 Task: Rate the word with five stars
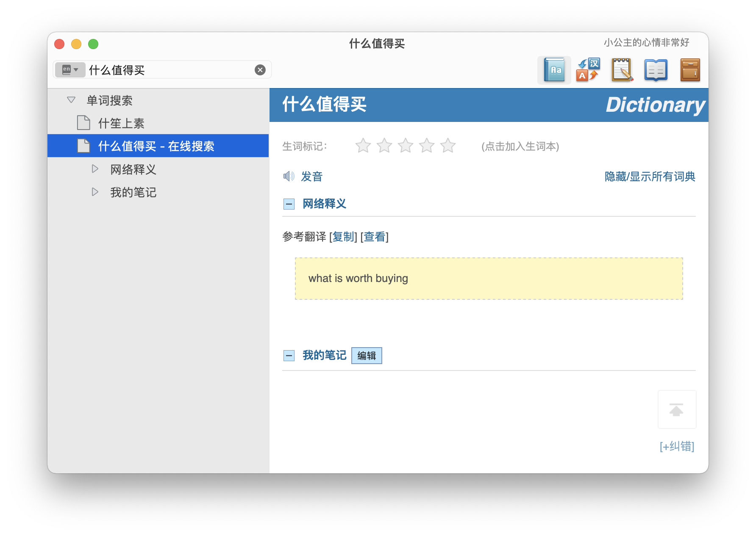click(x=448, y=146)
